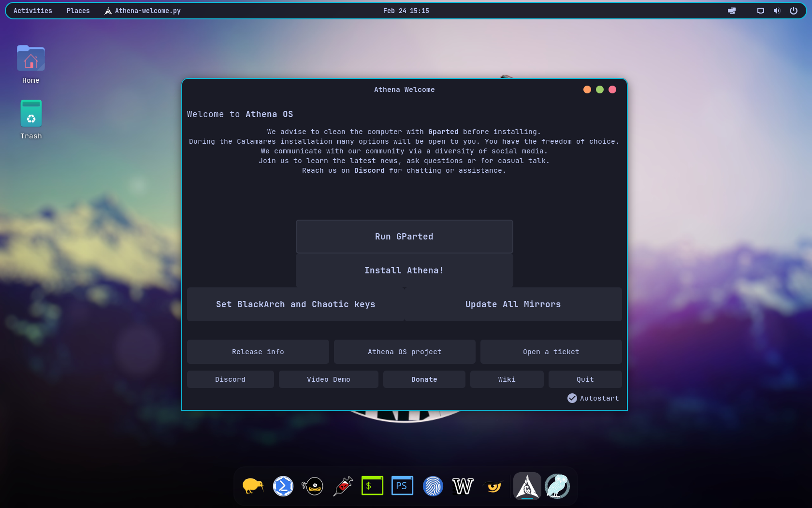Click Open a ticket button
The width and height of the screenshot is (812, 508).
[551, 352]
